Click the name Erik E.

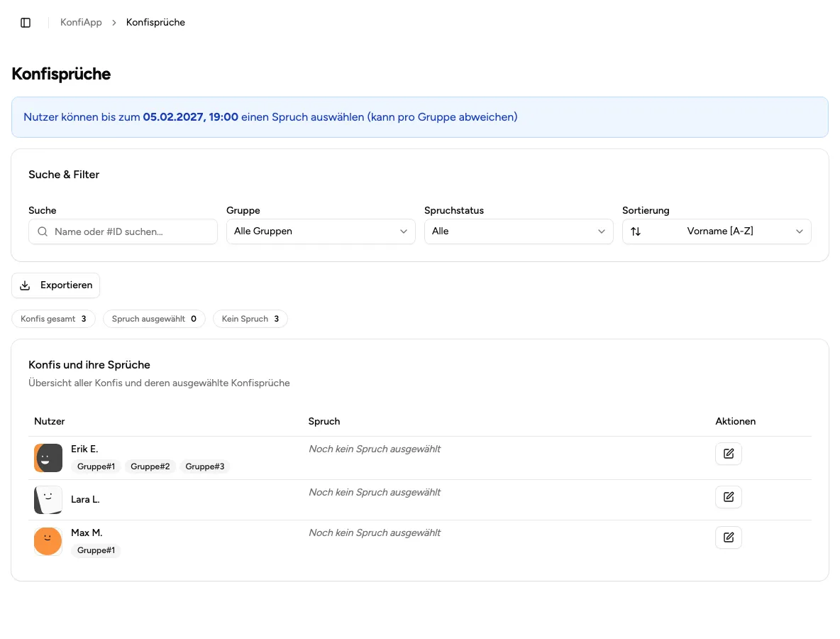pyautogui.click(x=84, y=449)
